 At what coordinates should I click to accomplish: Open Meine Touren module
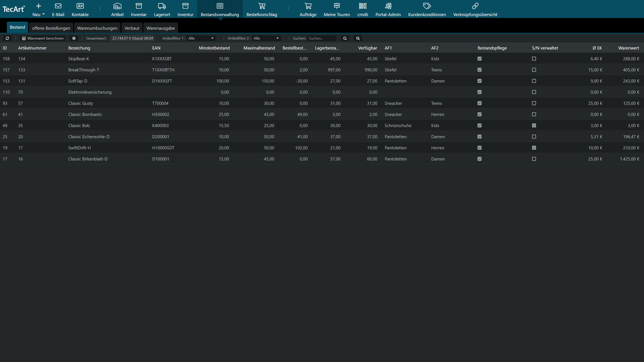[337, 9]
